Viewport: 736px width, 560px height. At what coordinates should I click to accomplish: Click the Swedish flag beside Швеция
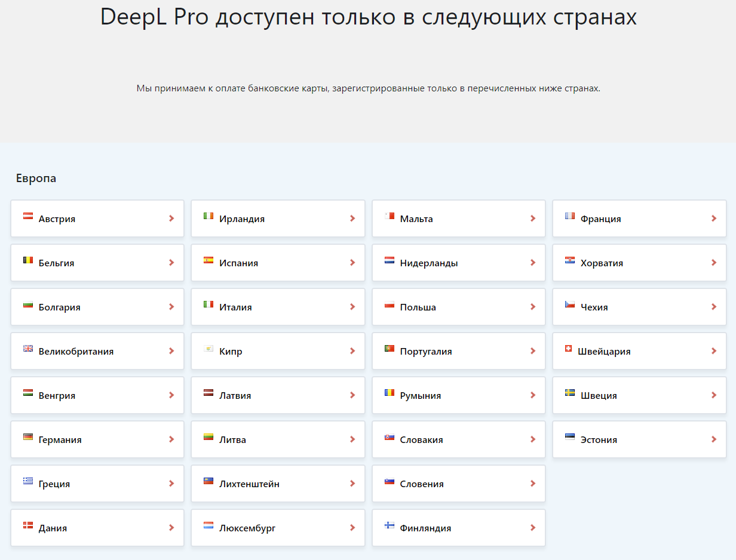tap(570, 393)
